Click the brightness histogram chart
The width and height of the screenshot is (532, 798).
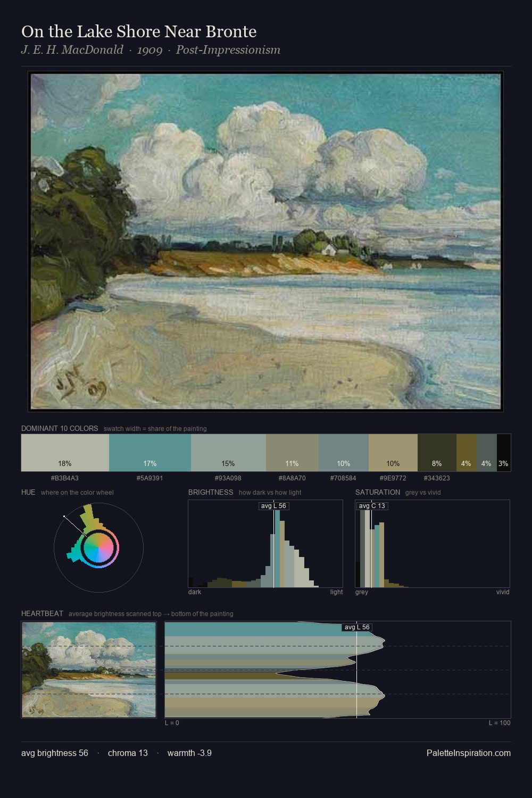point(265,544)
